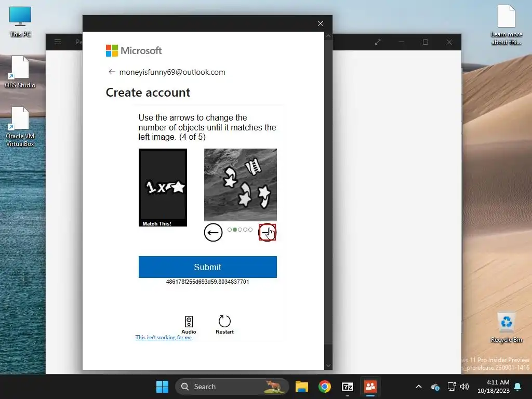Close the background window

[x=449, y=42]
